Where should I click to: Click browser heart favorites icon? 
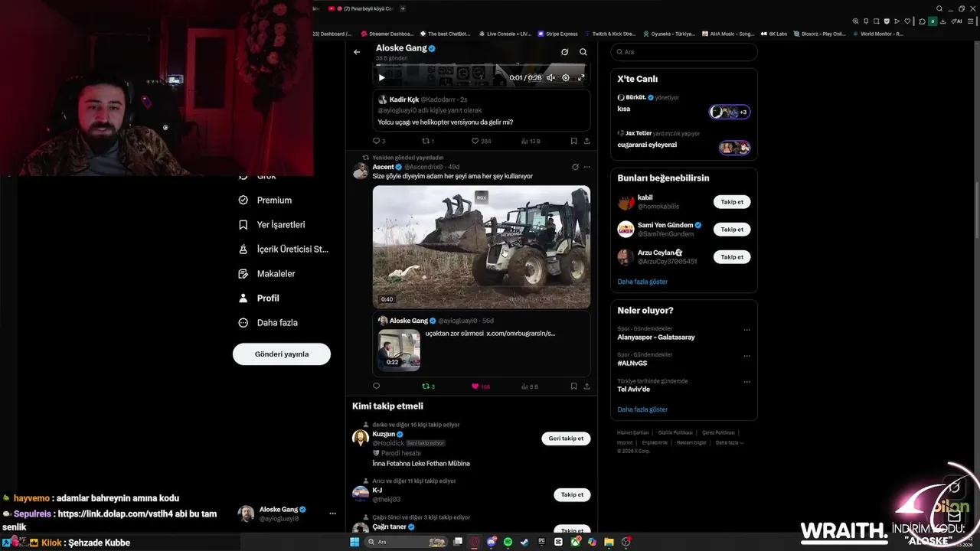tap(907, 21)
